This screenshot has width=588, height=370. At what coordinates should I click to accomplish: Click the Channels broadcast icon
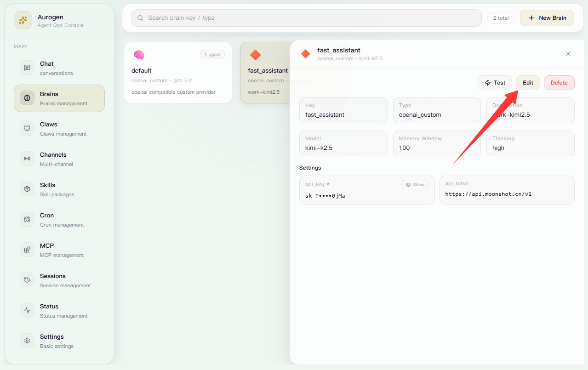pyautogui.click(x=27, y=159)
